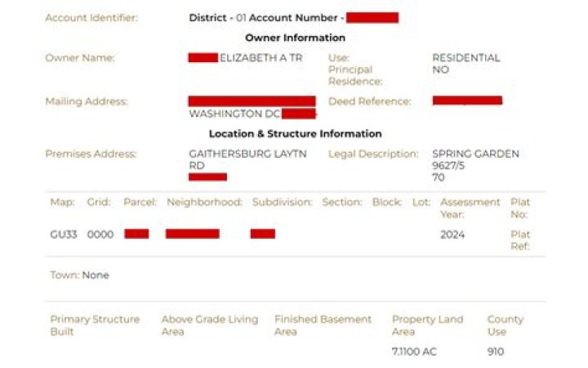Image resolution: width=588 pixels, height=368 pixels.
Task: Click the 2024 assessment year value
Action: (x=452, y=235)
